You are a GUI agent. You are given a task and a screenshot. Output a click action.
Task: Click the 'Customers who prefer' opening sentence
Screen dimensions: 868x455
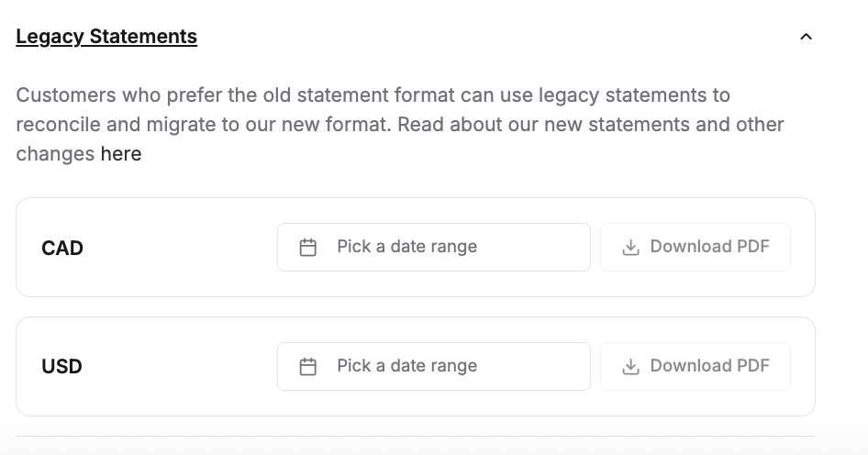(110, 95)
